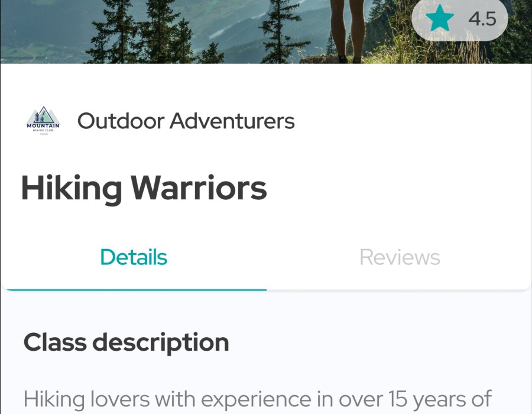532x414 pixels.
Task: Tap the Hiking lovers description paragraph
Action: 258,400
